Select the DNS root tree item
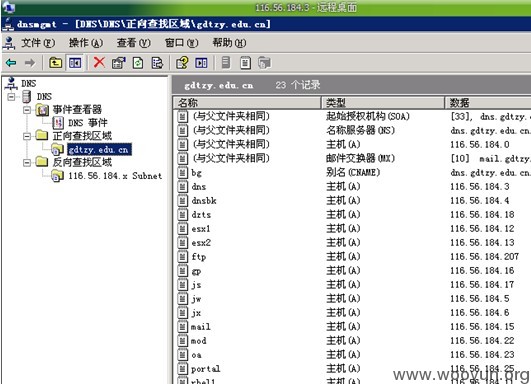 pyautogui.click(x=28, y=83)
